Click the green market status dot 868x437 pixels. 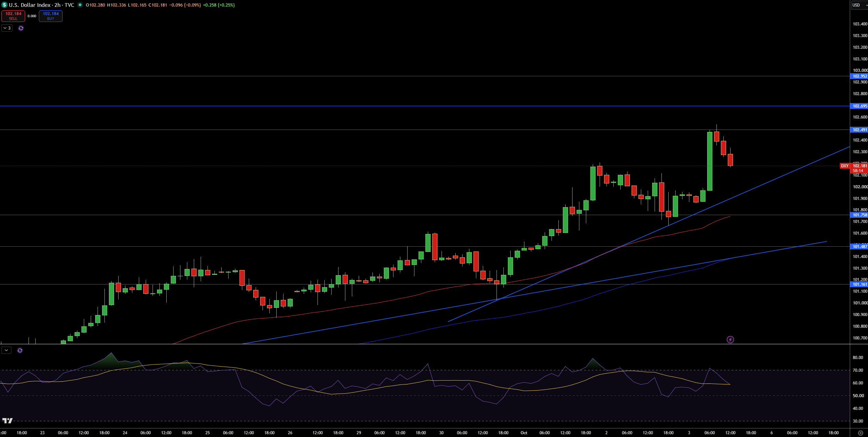[x=80, y=5]
